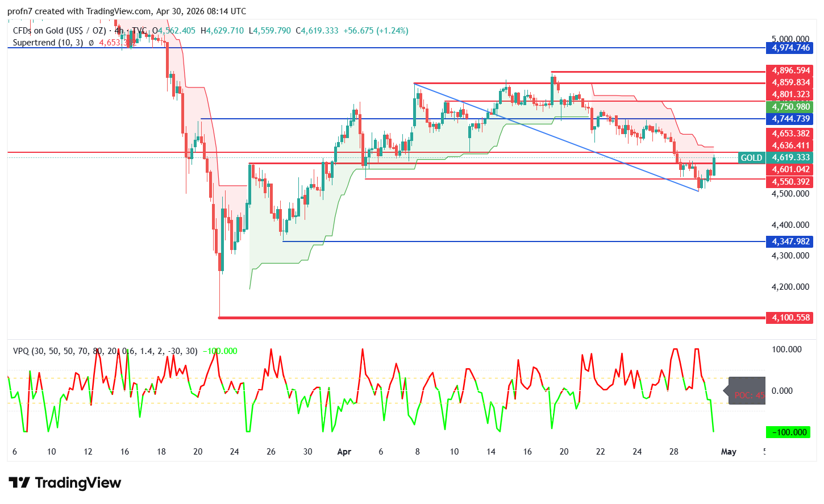This screenshot has height=504, width=824.
Task: Click the 4,200.000 price axis tick
Action: 790,287
